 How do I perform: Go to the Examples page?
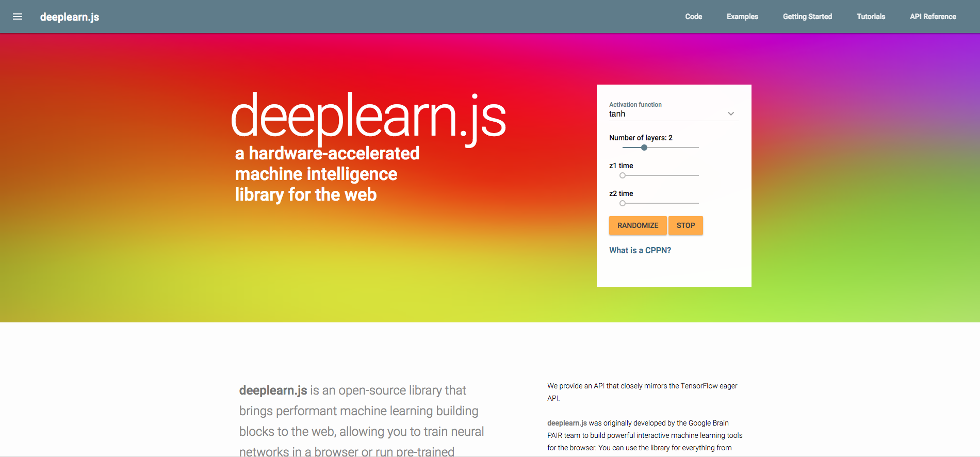tap(742, 17)
